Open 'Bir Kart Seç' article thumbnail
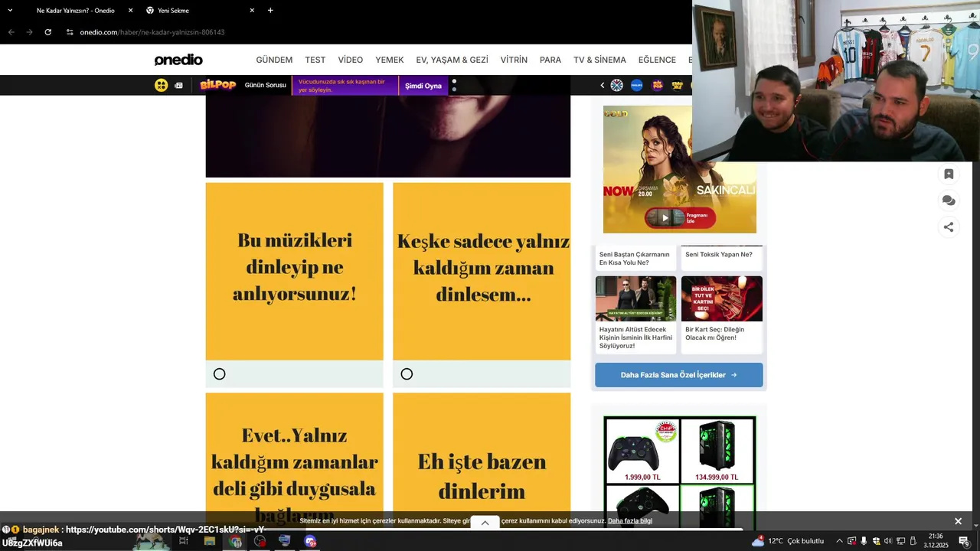Viewport: 980px width, 551px height. click(x=722, y=298)
